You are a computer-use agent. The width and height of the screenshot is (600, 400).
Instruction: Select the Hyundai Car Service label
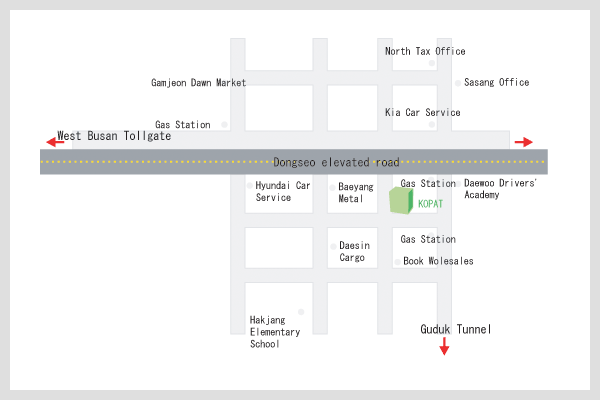[x=283, y=192]
